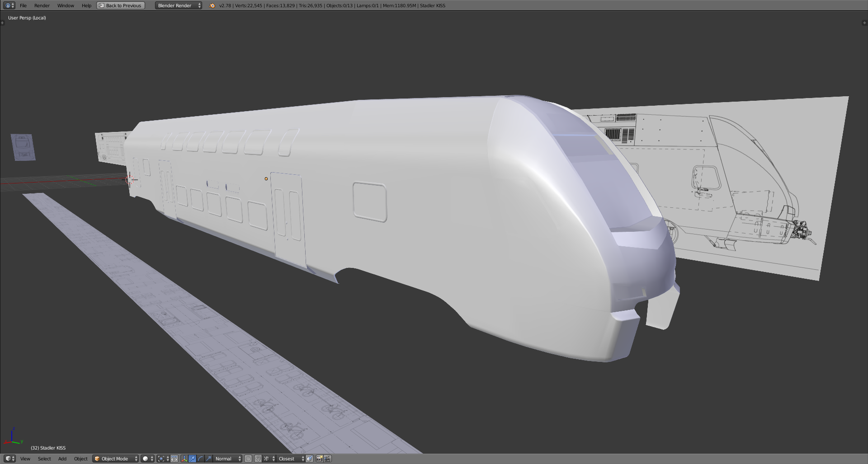Toggle manipulate center points only
The height and width of the screenshot is (464, 868).
(x=175, y=459)
